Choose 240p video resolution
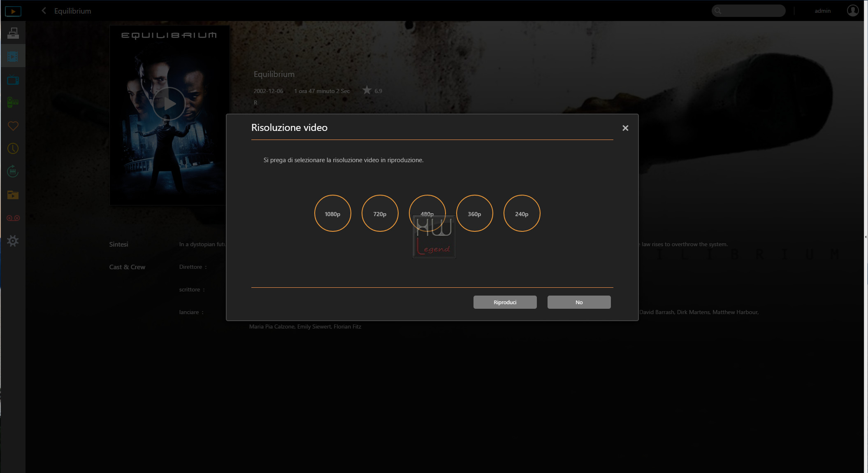Screen dimensions: 868x473 522,213
